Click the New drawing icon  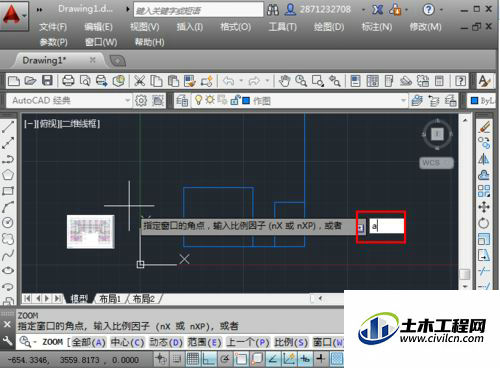(14, 81)
